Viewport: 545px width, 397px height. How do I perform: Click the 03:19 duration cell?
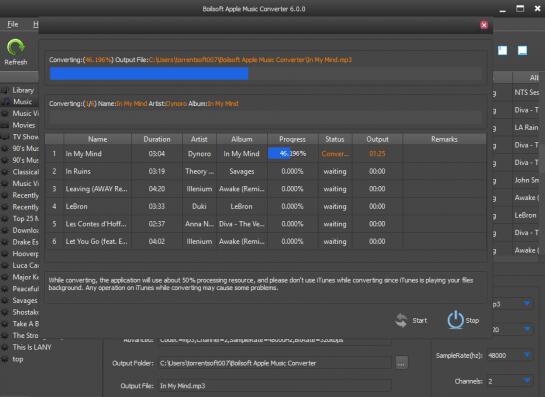click(x=157, y=171)
